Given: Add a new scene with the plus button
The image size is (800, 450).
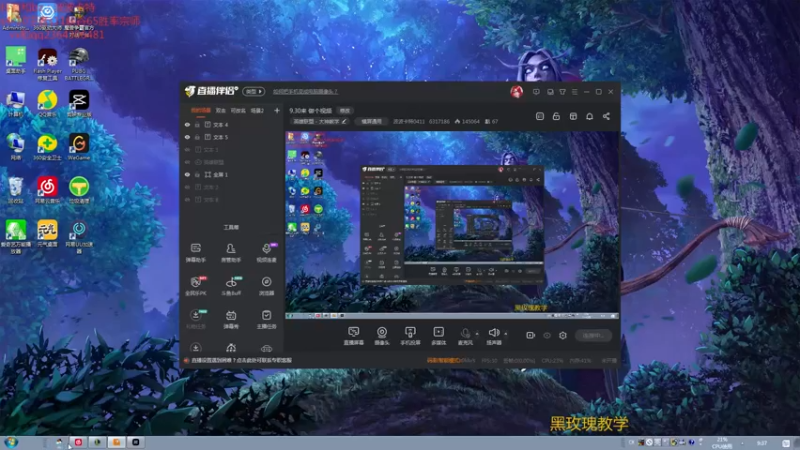Looking at the screenshot, I should tap(277, 110).
